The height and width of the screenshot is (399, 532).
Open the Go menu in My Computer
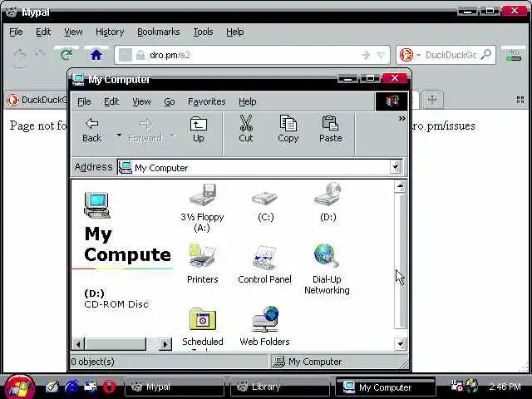(x=170, y=101)
